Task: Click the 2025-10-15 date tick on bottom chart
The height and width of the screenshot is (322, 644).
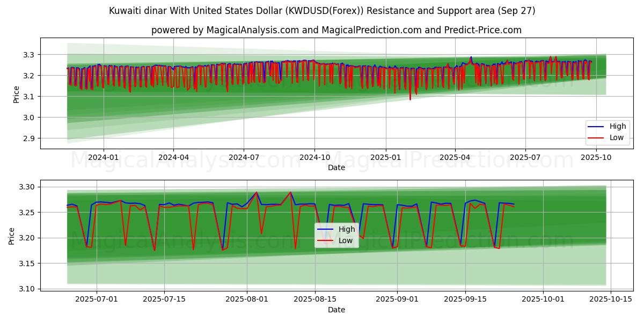Action: [x=611, y=299]
